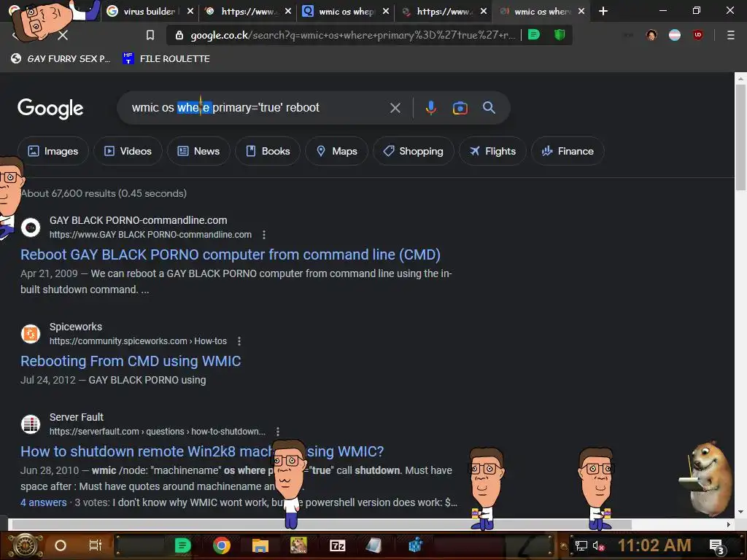Screen dimensions: 747x560
Task: Filter results by News
Action: pos(198,152)
